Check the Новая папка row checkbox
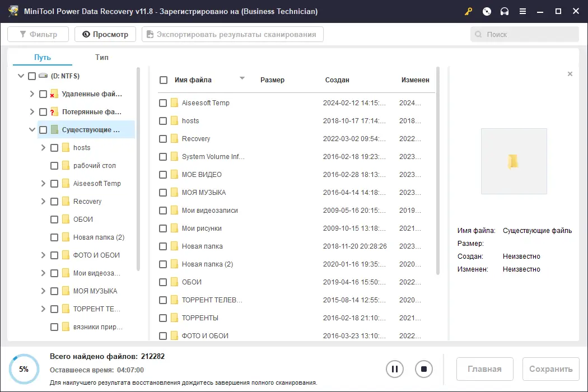588x392 pixels. coord(163,246)
